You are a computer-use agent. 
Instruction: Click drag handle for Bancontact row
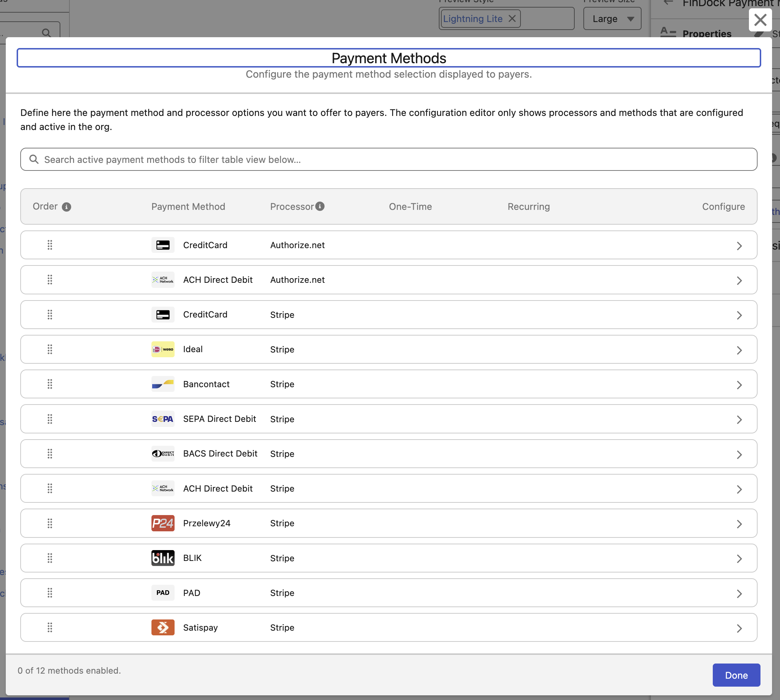50,384
